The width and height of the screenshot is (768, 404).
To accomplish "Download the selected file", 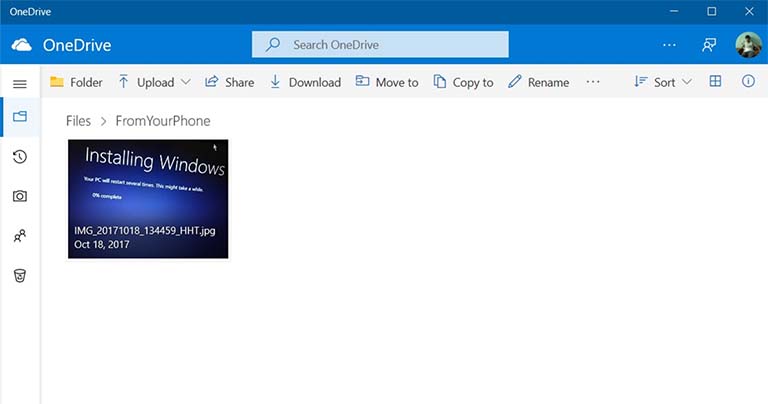I will point(305,82).
